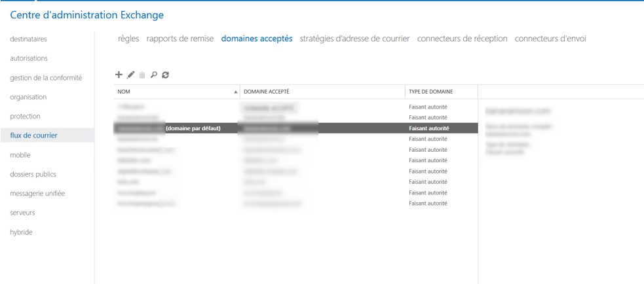This screenshot has height=284, width=644.
Task: Switch to rapports de remise tab
Action: click(180, 39)
